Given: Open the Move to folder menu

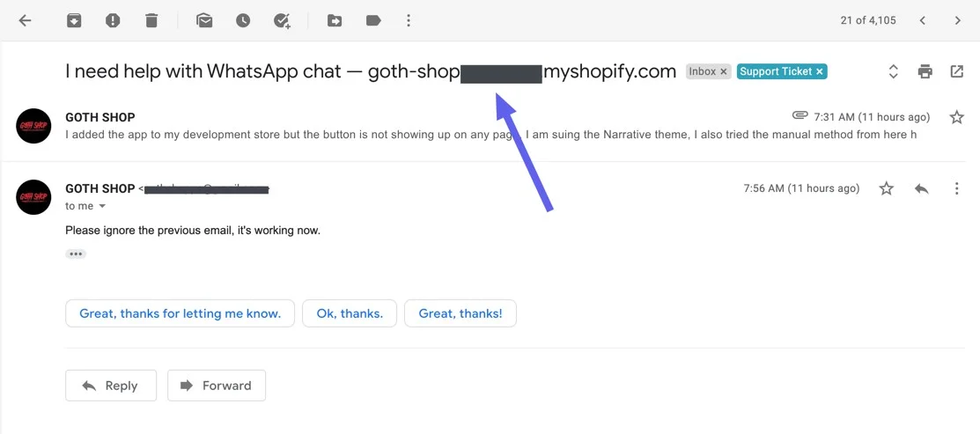Looking at the screenshot, I should [x=335, y=20].
